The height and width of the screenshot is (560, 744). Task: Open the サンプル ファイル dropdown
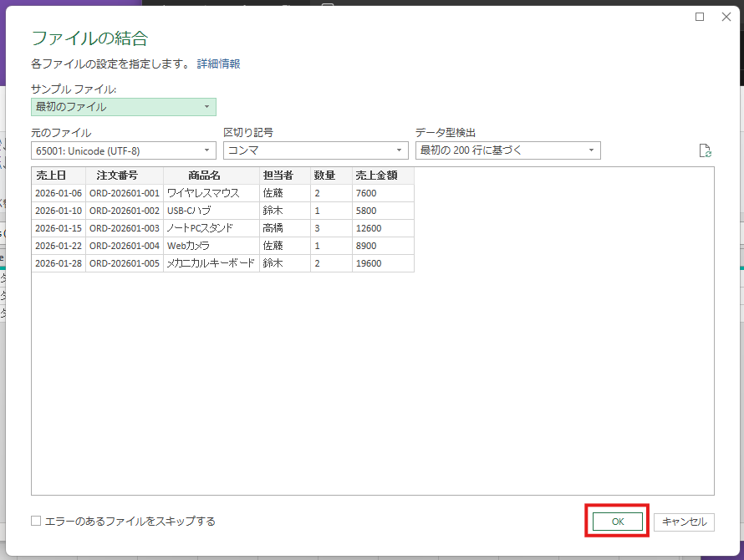coord(124,107)
